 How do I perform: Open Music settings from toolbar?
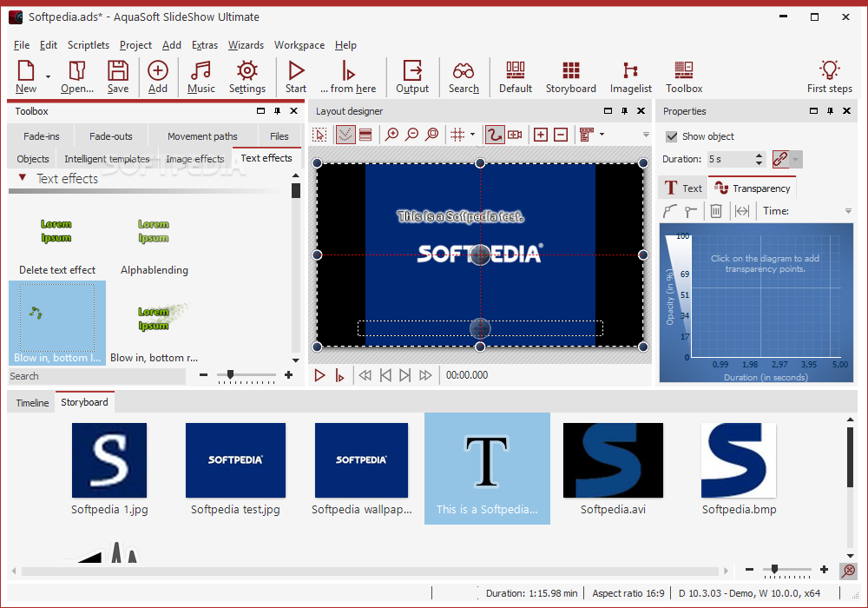(201, 77)
